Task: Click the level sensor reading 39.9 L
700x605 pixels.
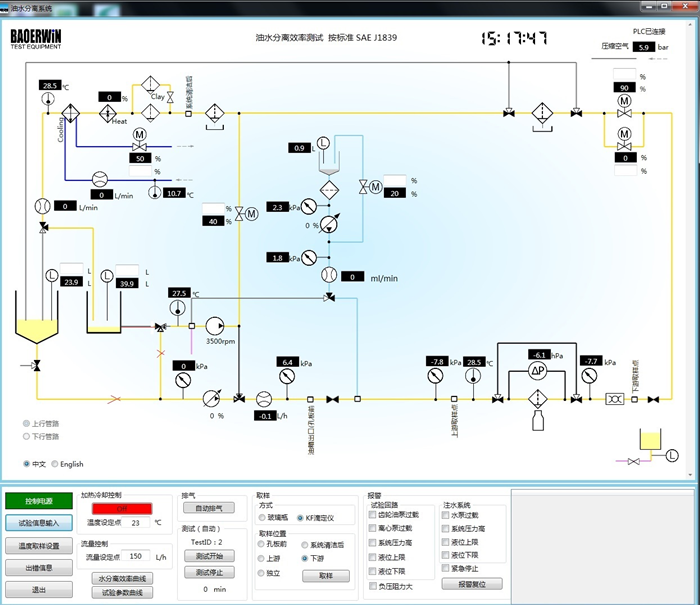Action: 106,276
